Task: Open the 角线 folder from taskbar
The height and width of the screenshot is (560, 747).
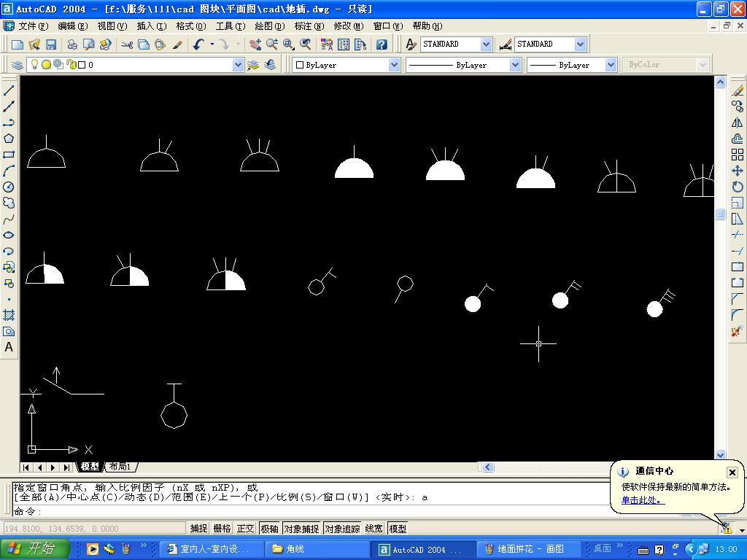Action: pyautogui.click(x=318, y=549)
